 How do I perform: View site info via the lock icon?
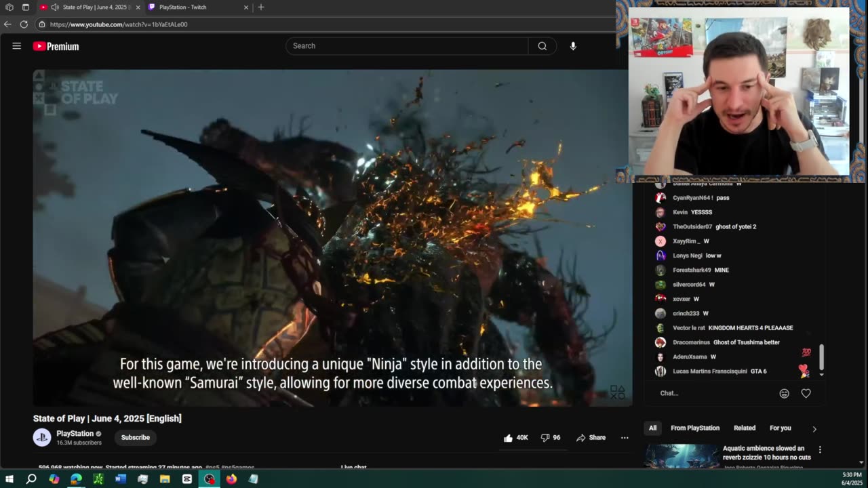pos(42,24)
